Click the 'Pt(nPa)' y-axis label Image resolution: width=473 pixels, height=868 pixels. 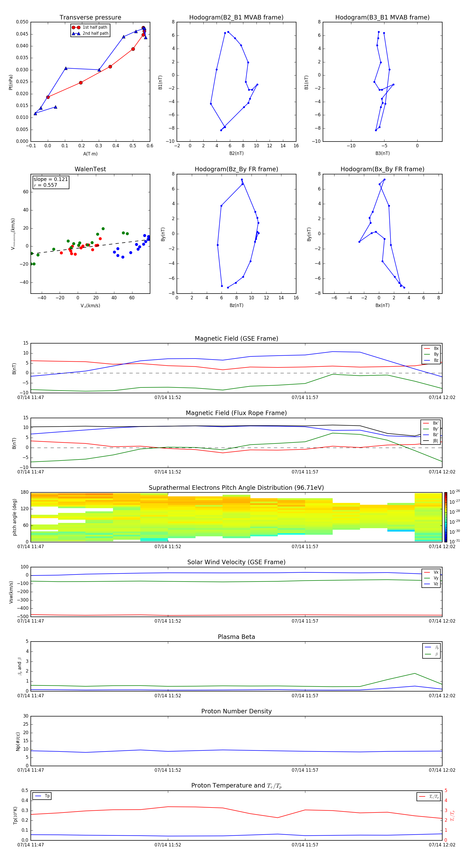(x=11, y=82)
